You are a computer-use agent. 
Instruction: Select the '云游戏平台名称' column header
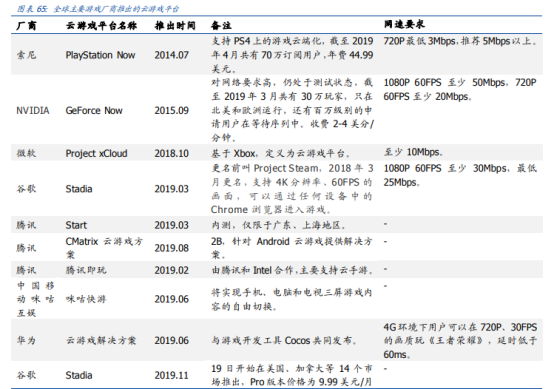(101, 25)
